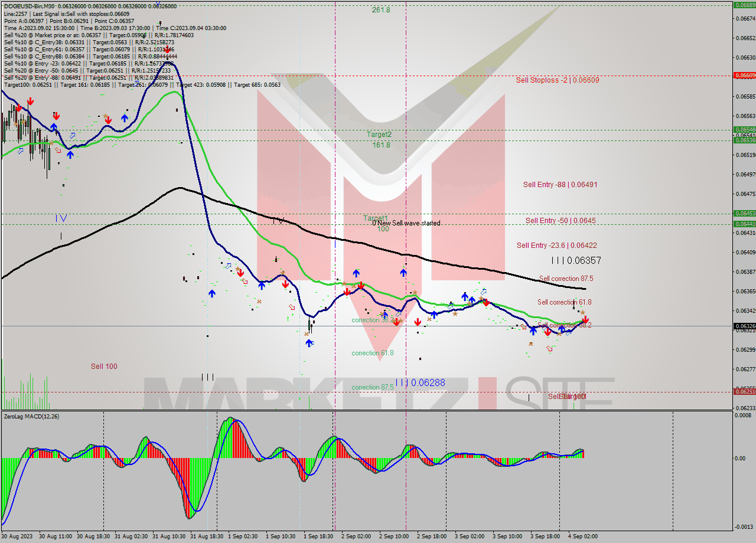Click the '| | | 0.06357' wave label
The height and width of the screenshot is (543, 756).
576,260
